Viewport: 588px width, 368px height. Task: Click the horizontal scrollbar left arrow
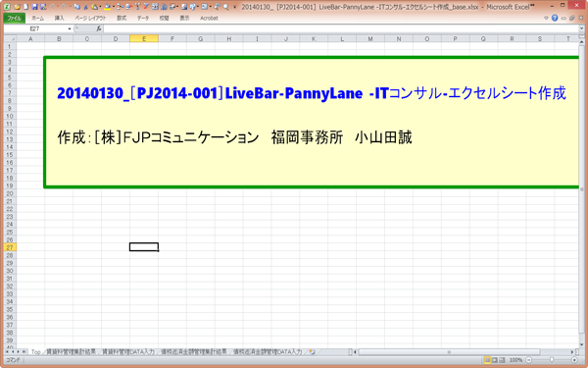tap(355, 352)
